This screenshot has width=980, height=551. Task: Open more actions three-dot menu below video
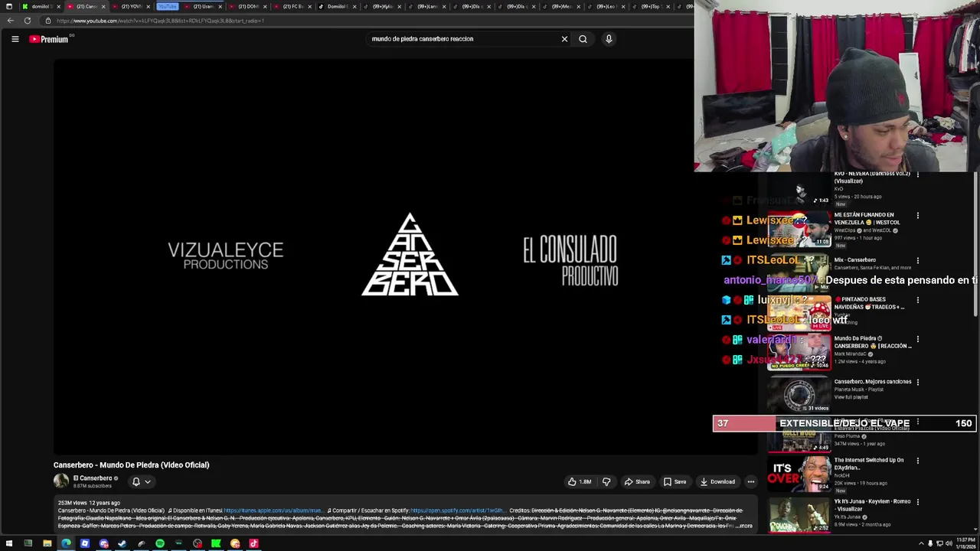(751, 481)
